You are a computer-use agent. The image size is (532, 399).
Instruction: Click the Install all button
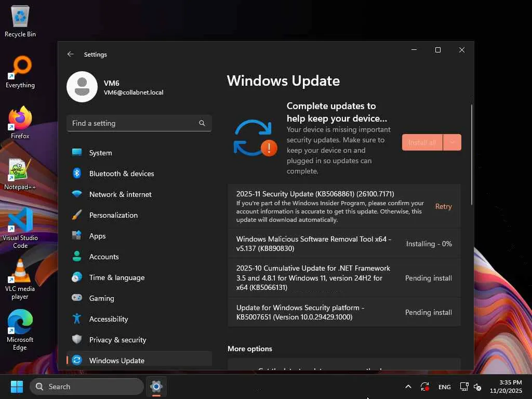pos(422,142)
